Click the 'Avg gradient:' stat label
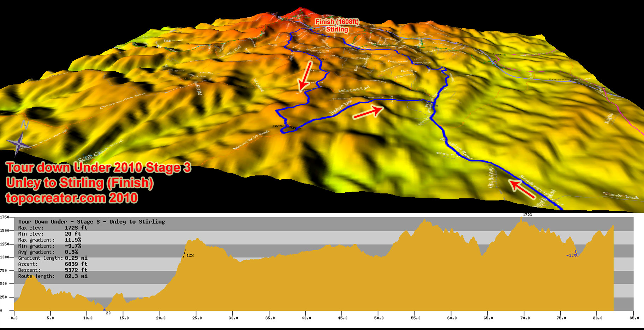This screenshot has width=644, height=330. 36,252
